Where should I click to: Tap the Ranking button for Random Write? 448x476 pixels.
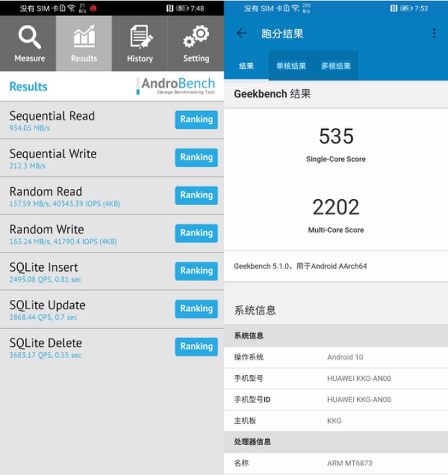(x=196, y=233)
